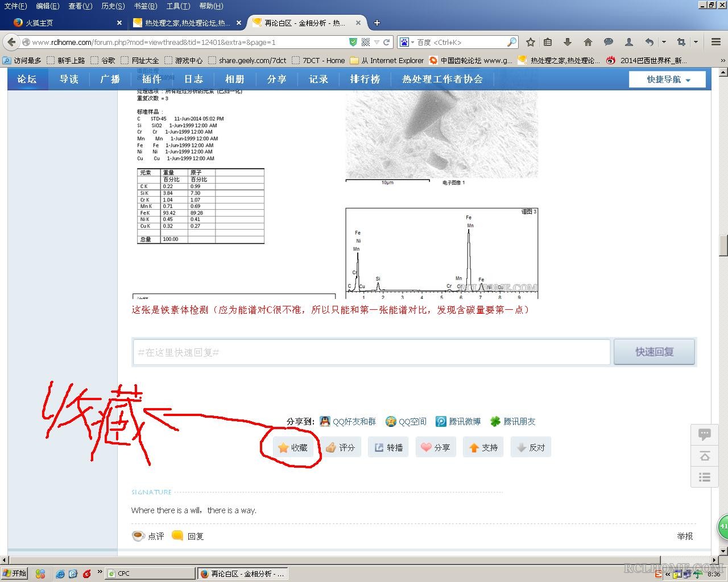Click the undo arrow toolbar icon
Image resolution: width=728 pixels, height=582 pixels.
pyautogui.click(x=650, y=42)
